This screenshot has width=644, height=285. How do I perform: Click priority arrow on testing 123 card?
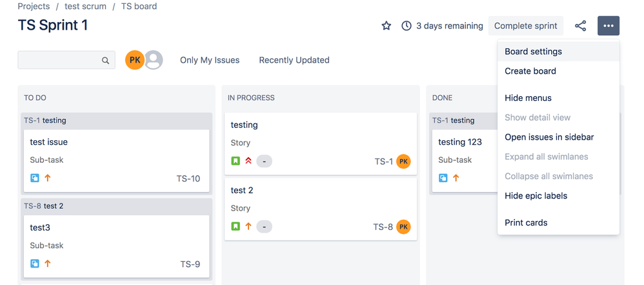click(x=456, y=178)
